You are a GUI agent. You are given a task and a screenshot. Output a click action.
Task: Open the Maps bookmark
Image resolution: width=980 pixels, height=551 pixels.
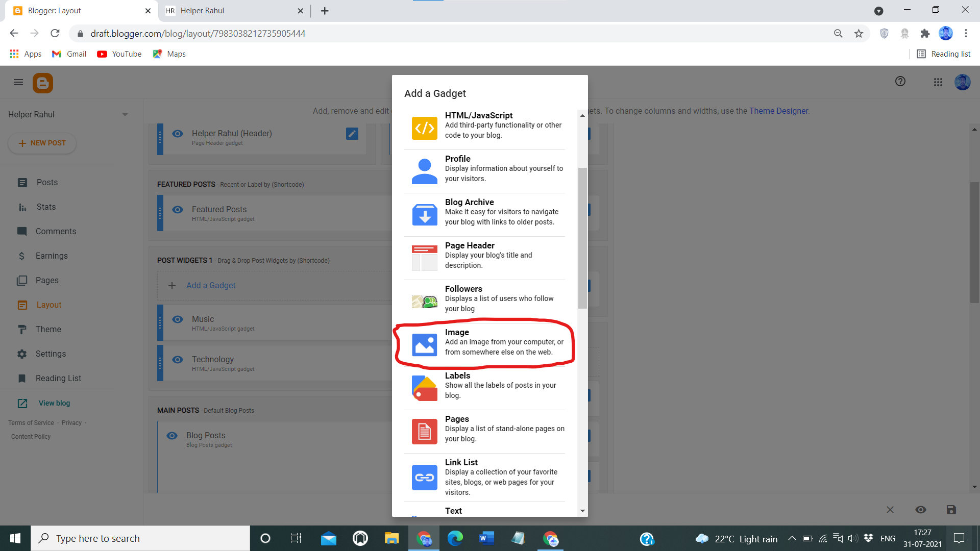(x=169, y=54)
